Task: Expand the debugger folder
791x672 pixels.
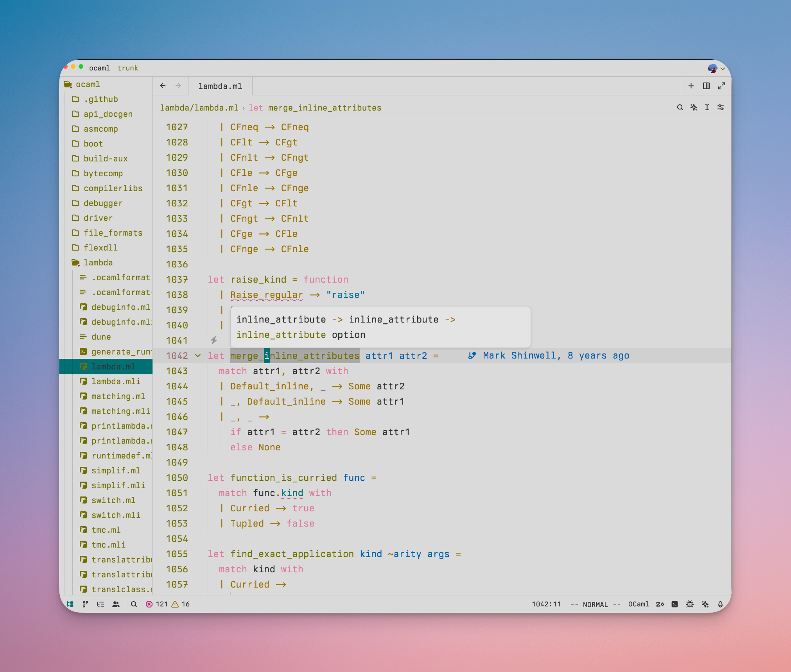Action: pos(103,203)
